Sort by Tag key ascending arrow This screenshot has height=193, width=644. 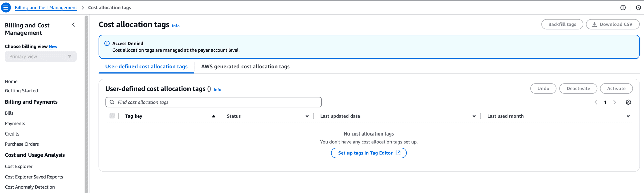tap(214, 116)
